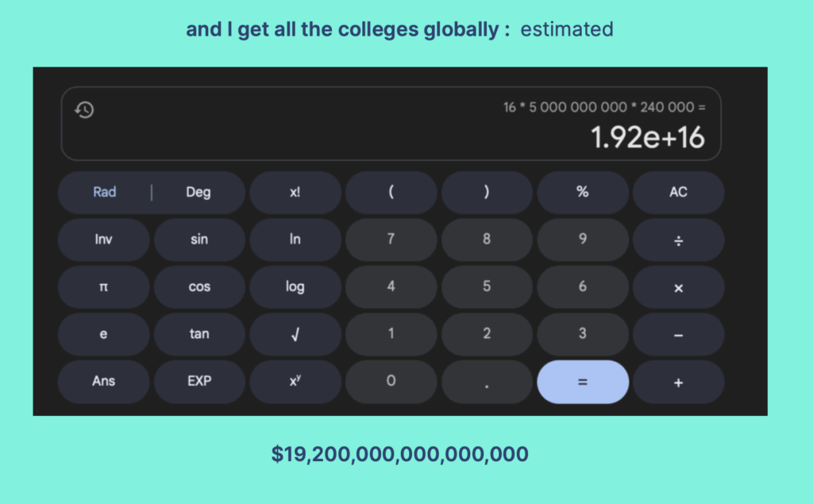
Task: Click the percent key
Action: (x=582, y=192)
